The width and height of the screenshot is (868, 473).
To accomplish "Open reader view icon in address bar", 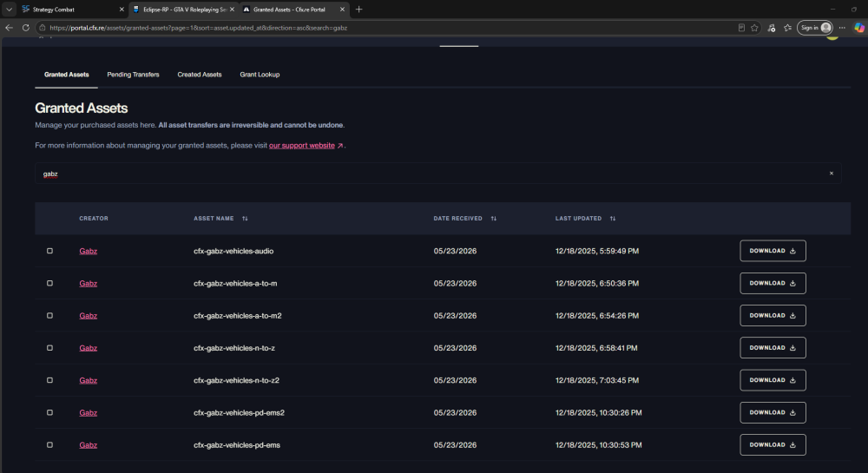I will pyautogui.click(x=741, y=28).
